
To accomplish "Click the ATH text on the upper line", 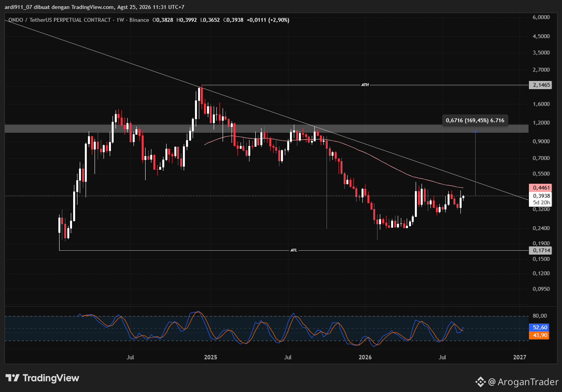I will coord(365,85).
